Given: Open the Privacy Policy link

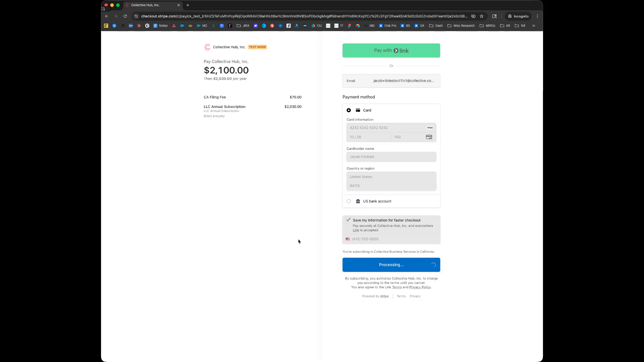Looking at the screenshot, I should [420, 287].
